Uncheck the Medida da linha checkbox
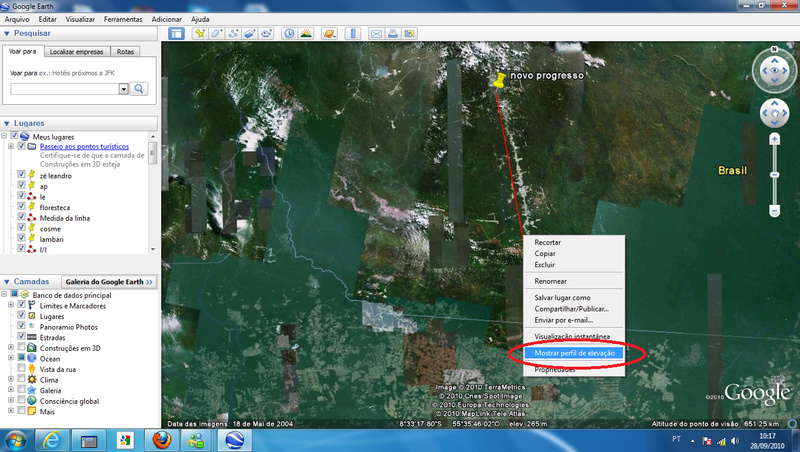 21,217
